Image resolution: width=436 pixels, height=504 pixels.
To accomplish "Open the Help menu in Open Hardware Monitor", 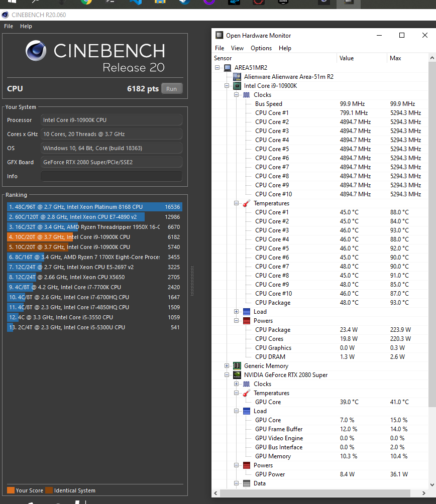I will pos(285,48).
